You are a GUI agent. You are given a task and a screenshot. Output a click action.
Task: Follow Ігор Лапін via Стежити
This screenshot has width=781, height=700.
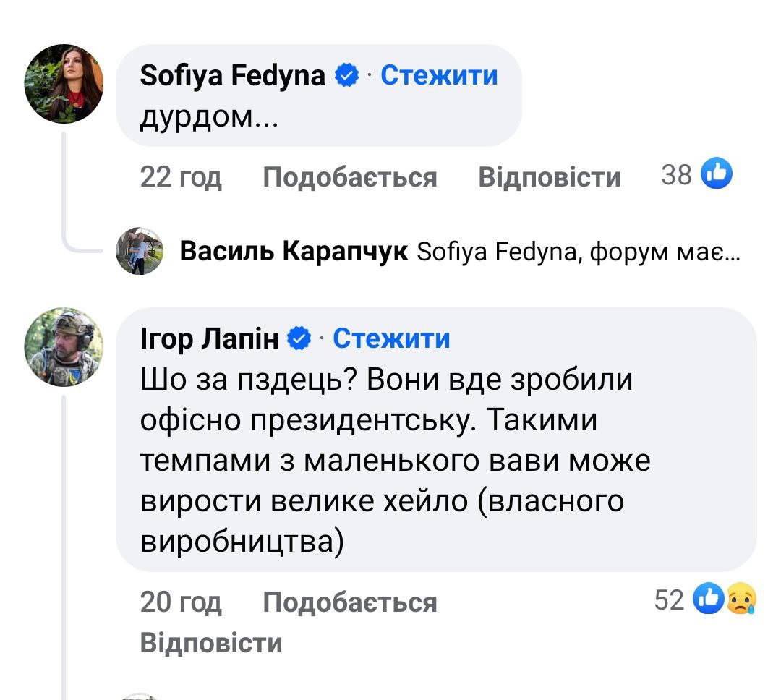point(391,338)
